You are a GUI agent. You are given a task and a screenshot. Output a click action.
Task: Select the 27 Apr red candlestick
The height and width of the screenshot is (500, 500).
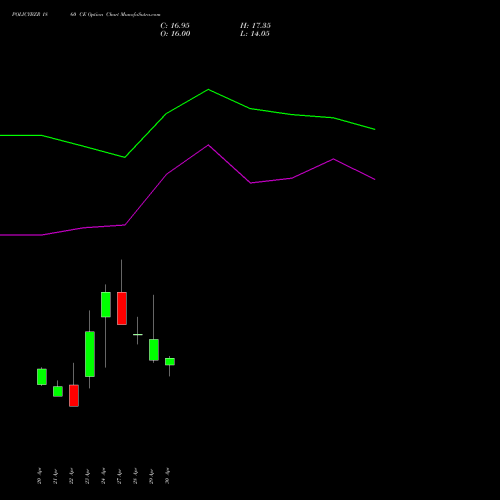pyautogui.click(x=122, y=308)
